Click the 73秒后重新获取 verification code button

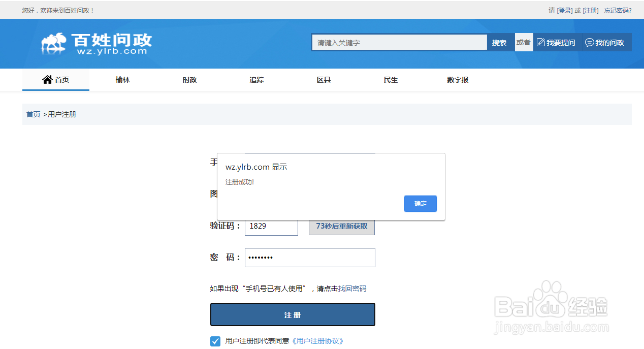tap(341, 226)
